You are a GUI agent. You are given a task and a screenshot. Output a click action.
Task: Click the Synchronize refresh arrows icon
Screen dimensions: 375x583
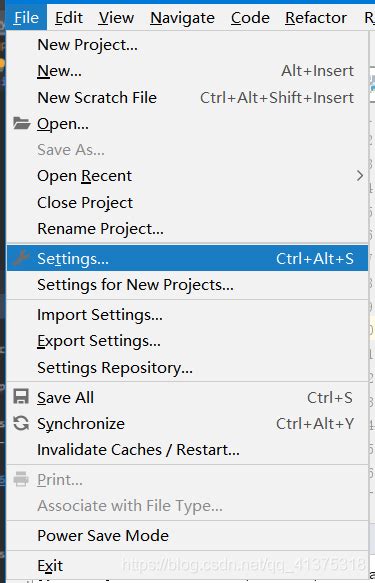click(21, 423)
